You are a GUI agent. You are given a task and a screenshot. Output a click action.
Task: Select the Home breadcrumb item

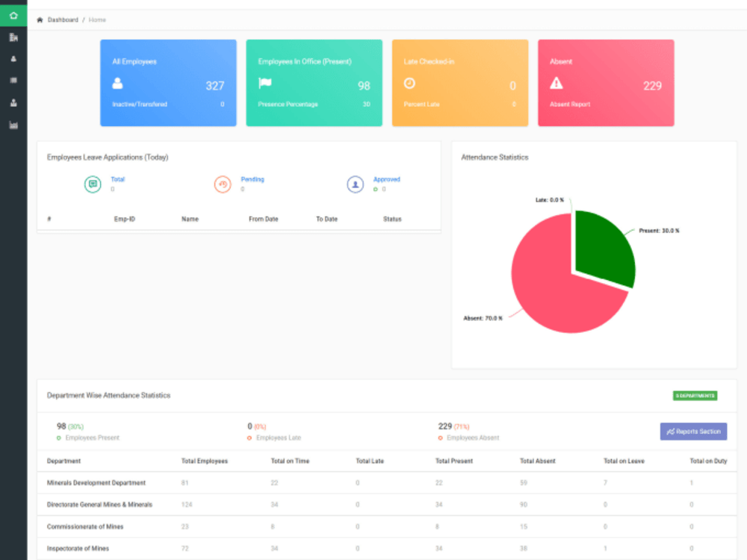pos(96,20)
